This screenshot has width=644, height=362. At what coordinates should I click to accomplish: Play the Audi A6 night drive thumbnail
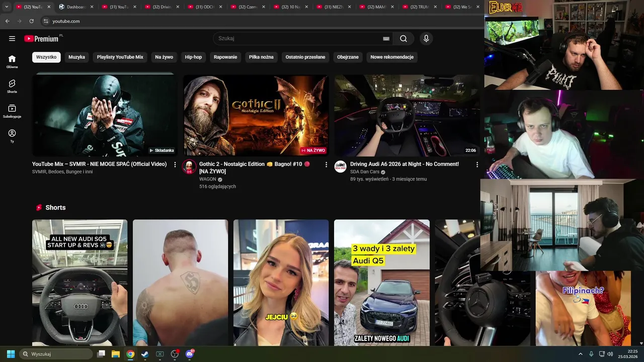407,116
